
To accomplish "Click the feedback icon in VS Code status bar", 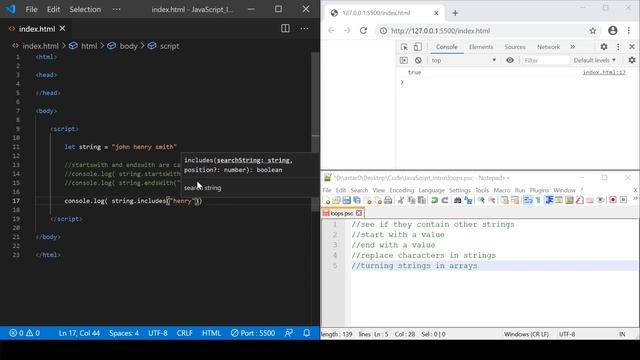I will coord(289,333).
